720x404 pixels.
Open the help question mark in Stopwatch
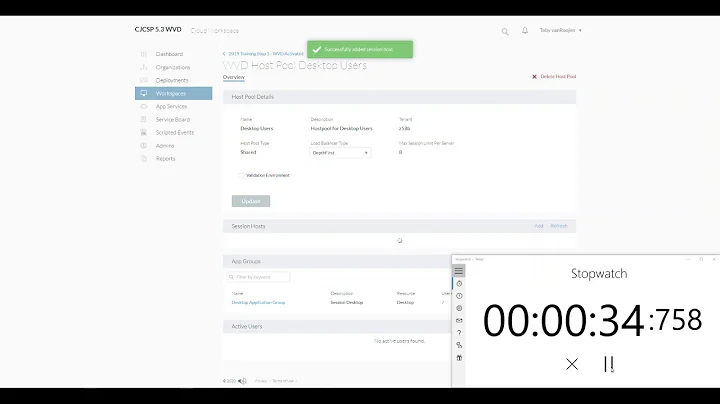coord(459,333)
